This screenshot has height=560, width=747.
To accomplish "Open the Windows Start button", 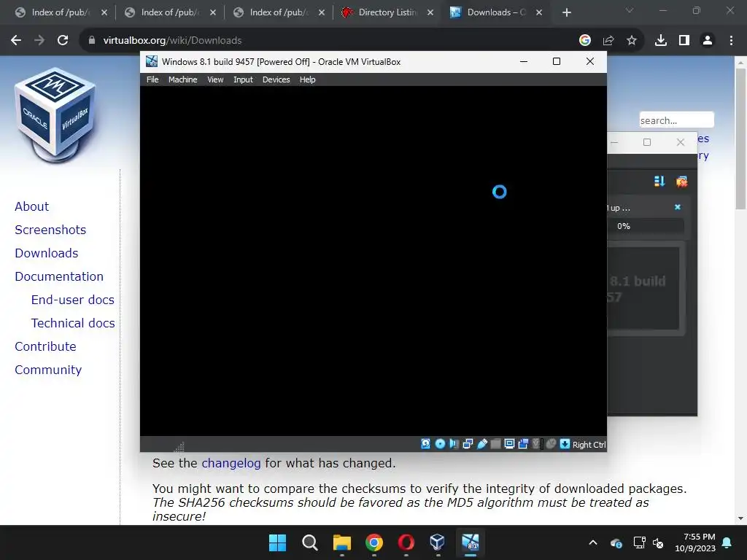I will click(x=277, y=542).
